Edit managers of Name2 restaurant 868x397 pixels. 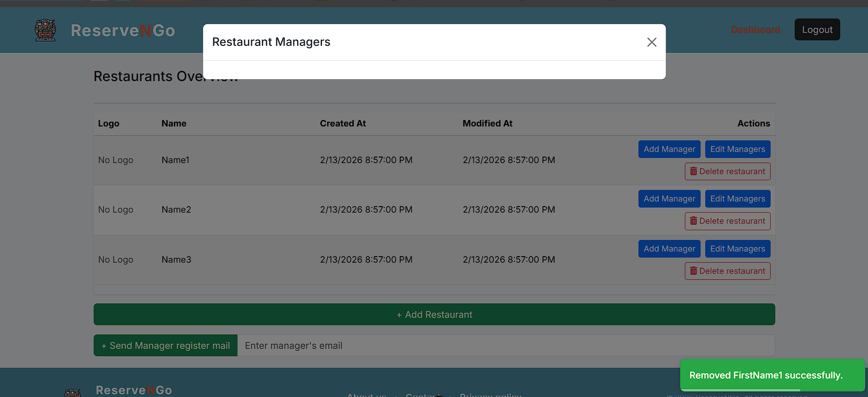coord(737,199)
